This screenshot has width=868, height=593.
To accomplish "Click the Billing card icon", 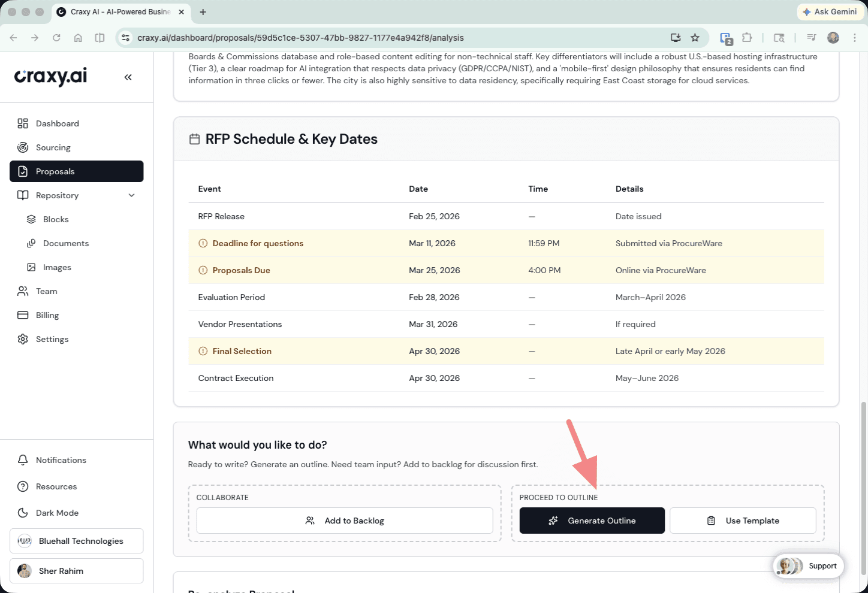I will (23, 315).
